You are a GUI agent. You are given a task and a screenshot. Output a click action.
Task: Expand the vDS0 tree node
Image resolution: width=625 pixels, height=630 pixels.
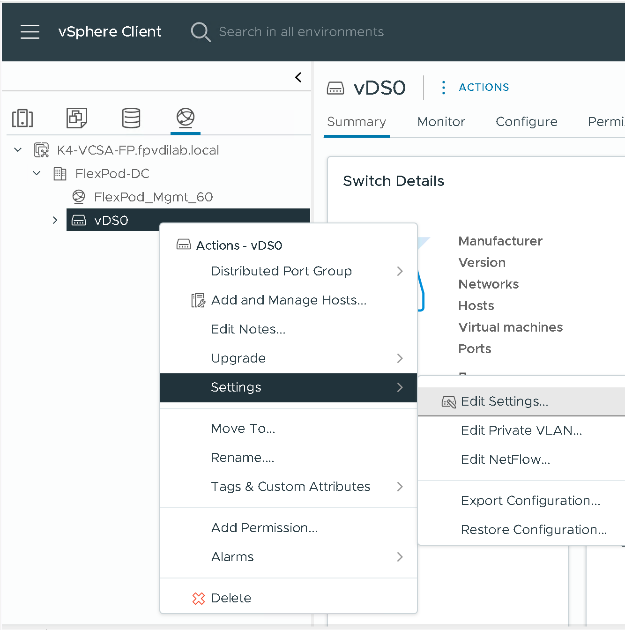pyautogui.click(x=55, y=221)
